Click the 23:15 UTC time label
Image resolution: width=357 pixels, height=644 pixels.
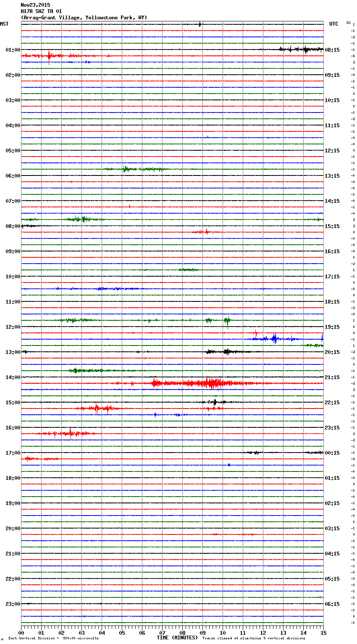click(332, 428)
